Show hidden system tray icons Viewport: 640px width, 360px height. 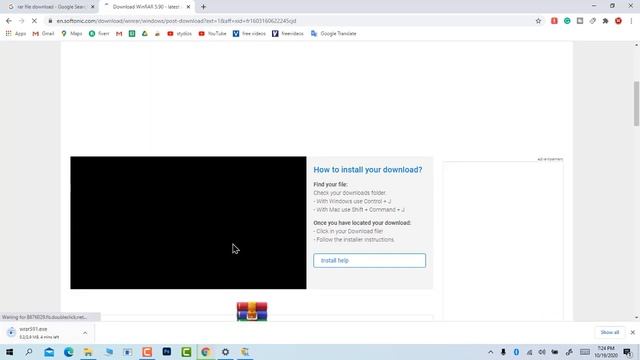point(491,352)
